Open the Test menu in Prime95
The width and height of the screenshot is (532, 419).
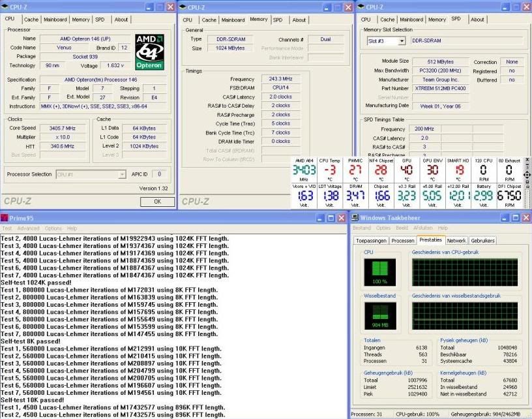[x=7, y=228]
